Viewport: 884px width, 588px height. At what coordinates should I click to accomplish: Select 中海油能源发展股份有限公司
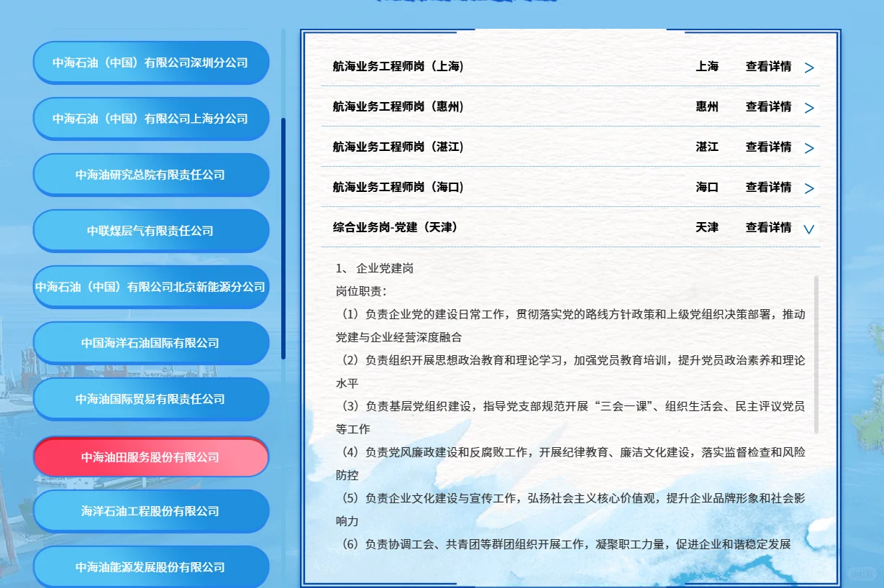pyautogui.click(x=151, y=567)
